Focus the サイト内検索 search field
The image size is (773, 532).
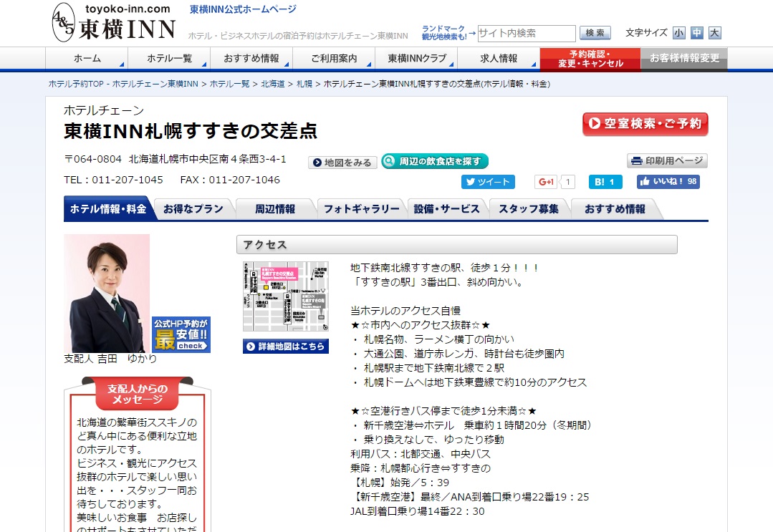pos(527,33)
